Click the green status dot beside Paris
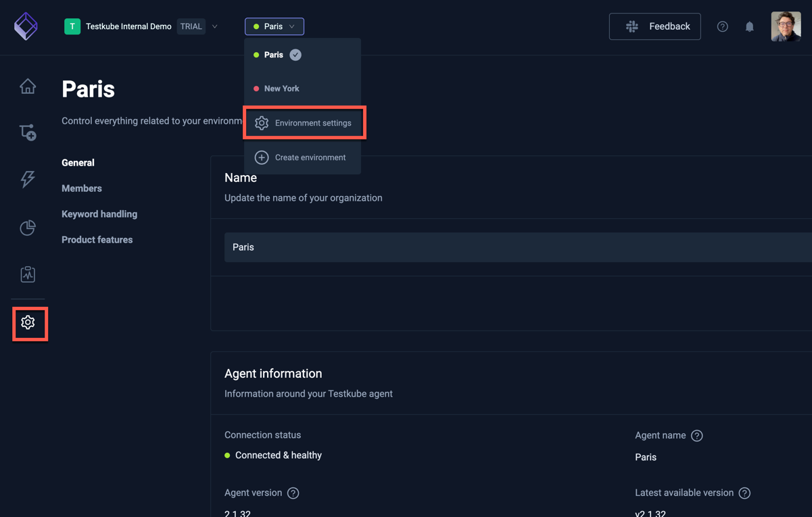This screenshot has height=517, width=812. pyautogui.click(x=257, y=55)
